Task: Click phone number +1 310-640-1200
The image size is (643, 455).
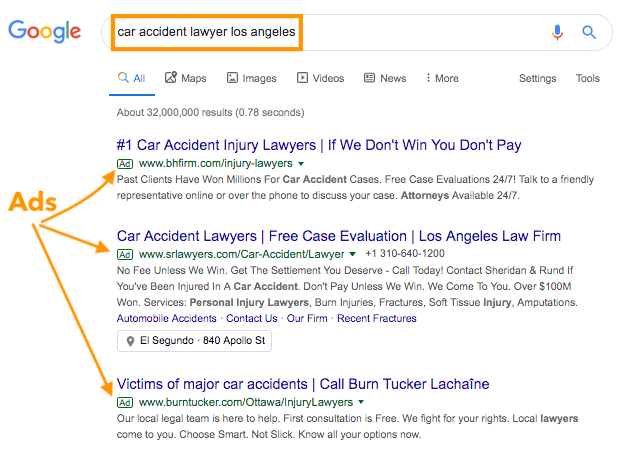Action: [x=405, y=254]
